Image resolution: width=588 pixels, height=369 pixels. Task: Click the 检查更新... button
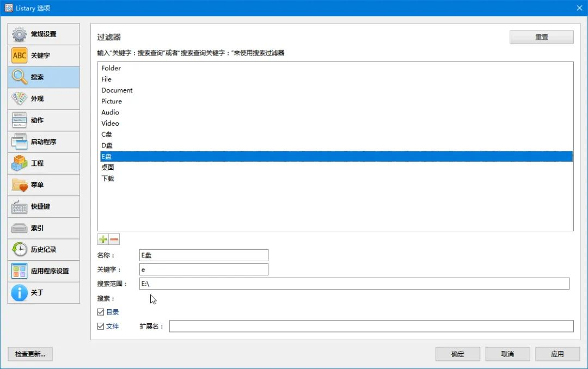click(x=30, y=354)
